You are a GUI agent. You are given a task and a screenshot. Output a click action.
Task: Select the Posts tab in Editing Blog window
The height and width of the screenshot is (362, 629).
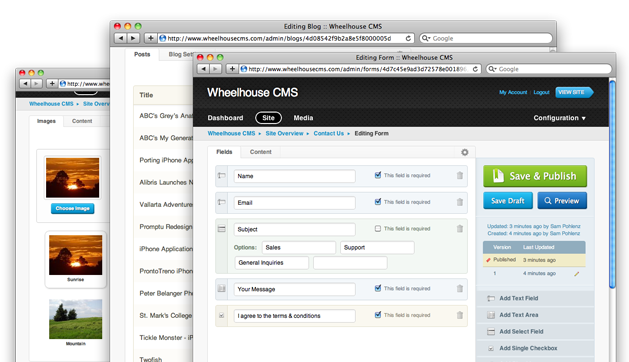(x=142, y=54)
